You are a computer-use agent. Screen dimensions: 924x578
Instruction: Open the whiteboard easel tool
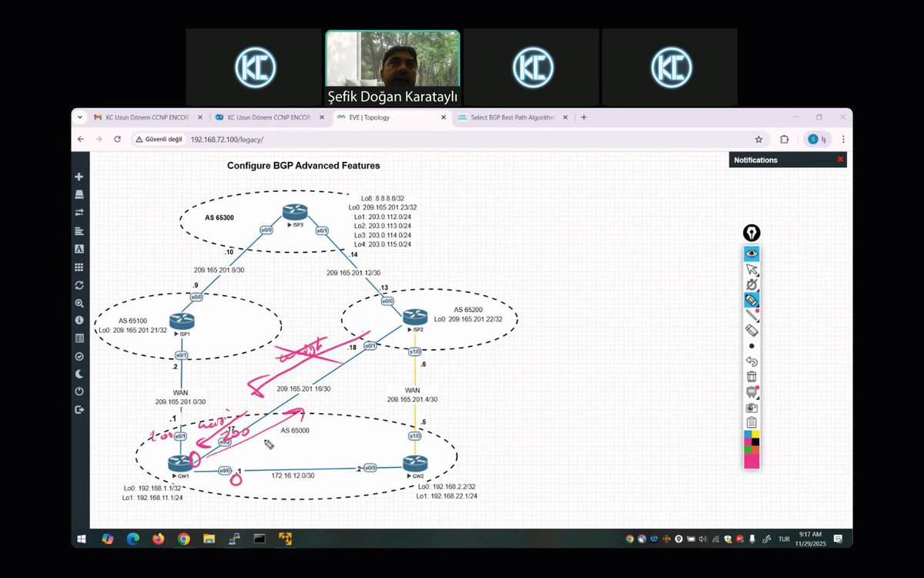tap(752, 391)
